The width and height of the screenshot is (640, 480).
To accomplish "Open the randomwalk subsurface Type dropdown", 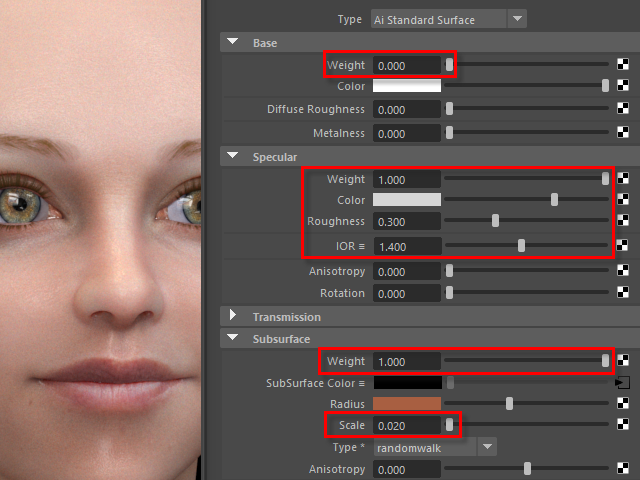I will coord(487,447).
